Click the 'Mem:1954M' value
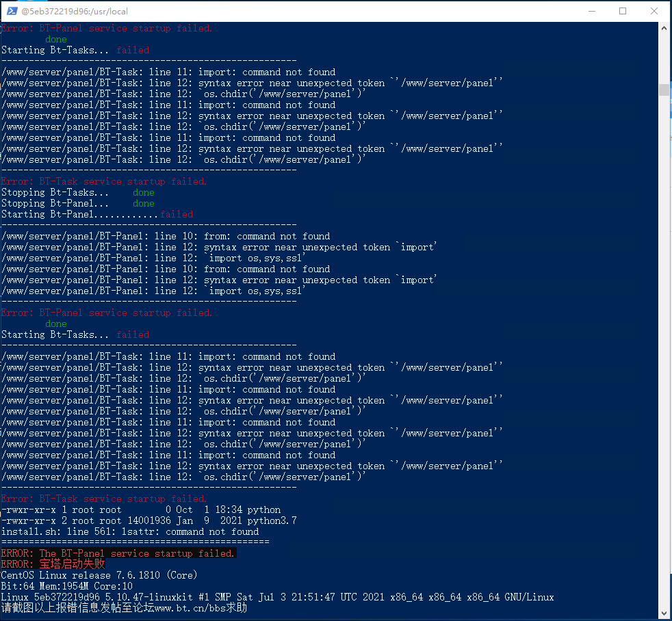Screen dimensions: 672x621 coord(64,586)
